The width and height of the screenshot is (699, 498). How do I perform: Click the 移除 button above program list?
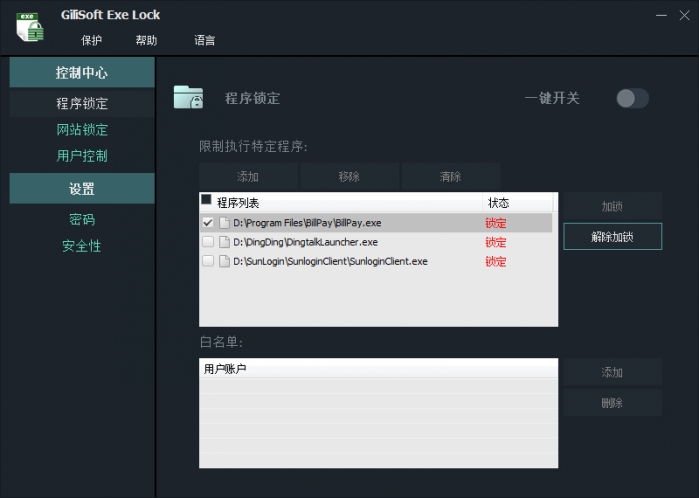[349, 177]
